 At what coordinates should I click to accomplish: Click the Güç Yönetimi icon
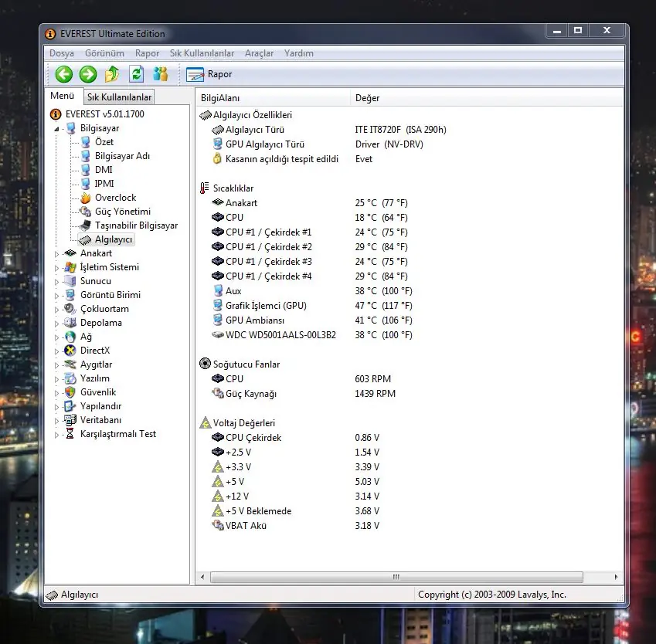[85, 211]
